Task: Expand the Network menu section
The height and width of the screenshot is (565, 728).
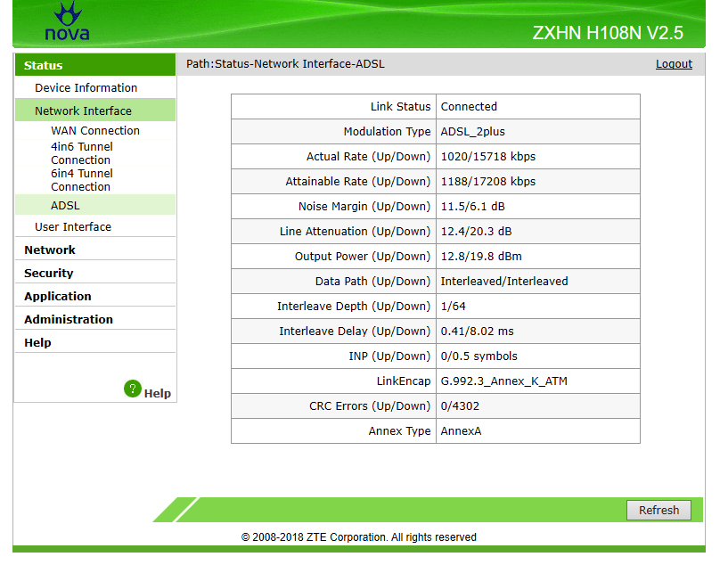Action: coord(50,250)
